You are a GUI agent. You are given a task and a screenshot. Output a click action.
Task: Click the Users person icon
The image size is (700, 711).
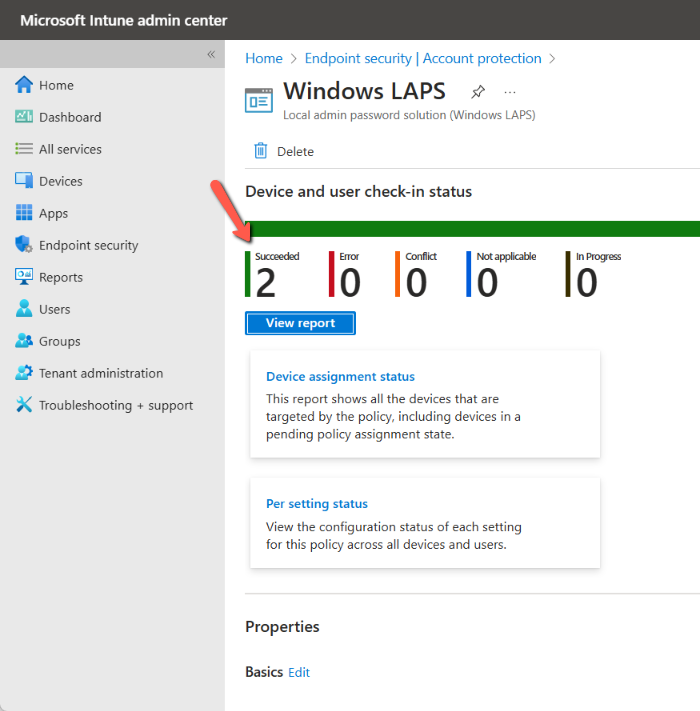click(x=24, y=308)
